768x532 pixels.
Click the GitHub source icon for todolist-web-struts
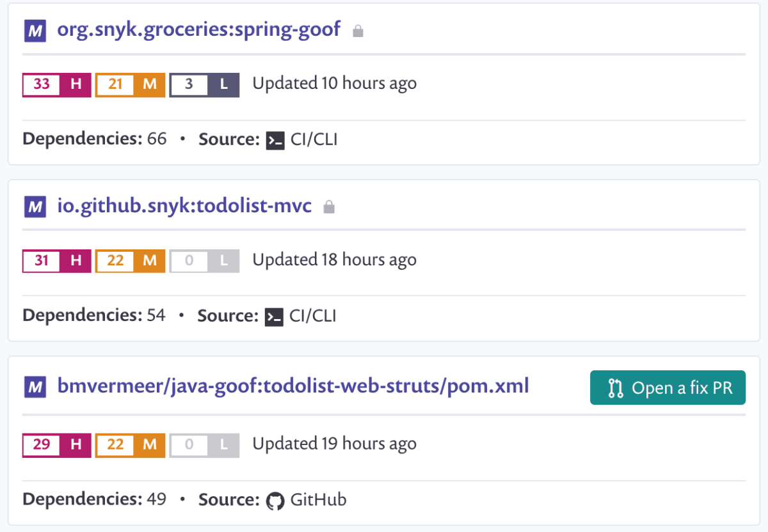point(276,500)
